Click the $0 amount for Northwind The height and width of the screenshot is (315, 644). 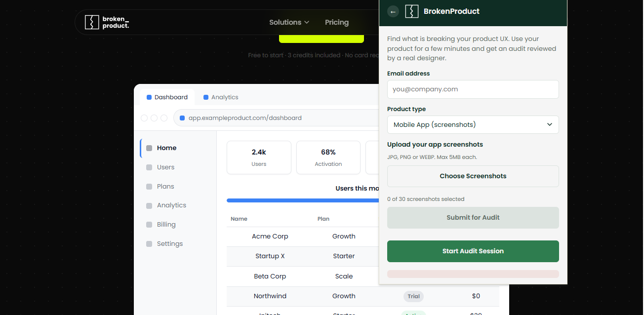[x=476, y=296]
